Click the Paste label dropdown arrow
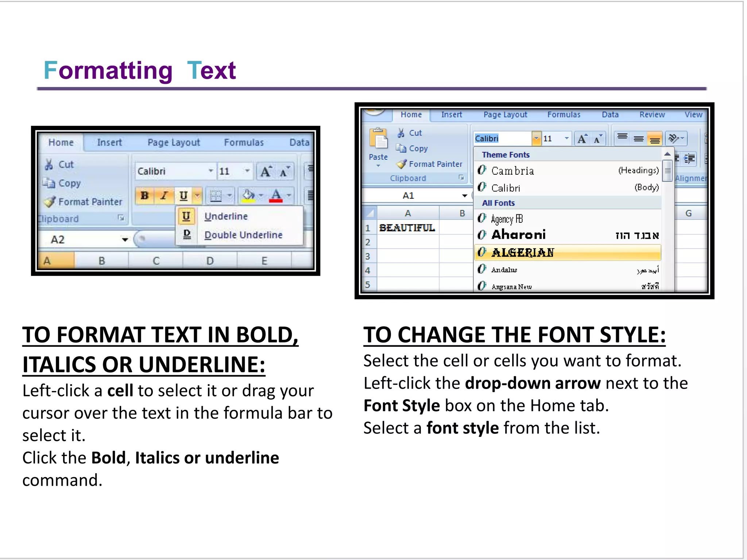 [378, 166]
